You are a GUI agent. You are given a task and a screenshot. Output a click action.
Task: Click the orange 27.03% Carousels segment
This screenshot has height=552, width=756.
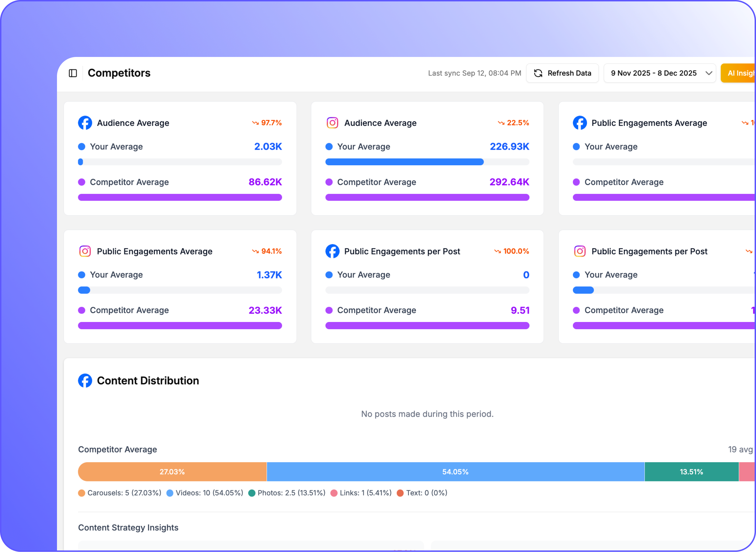point(172,472)
